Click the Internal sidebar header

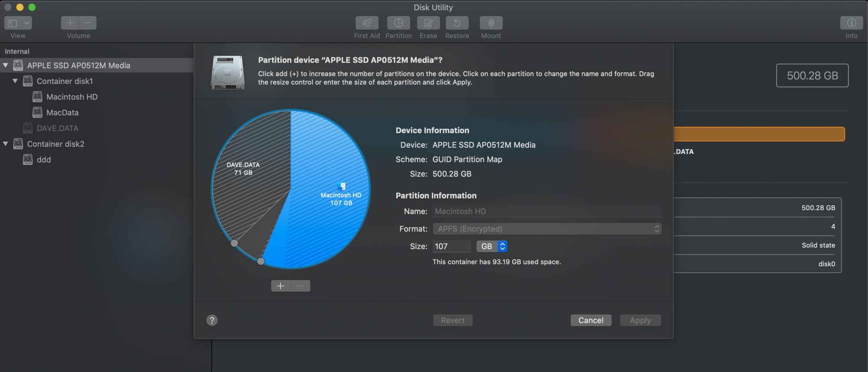[x=17, y=51]
